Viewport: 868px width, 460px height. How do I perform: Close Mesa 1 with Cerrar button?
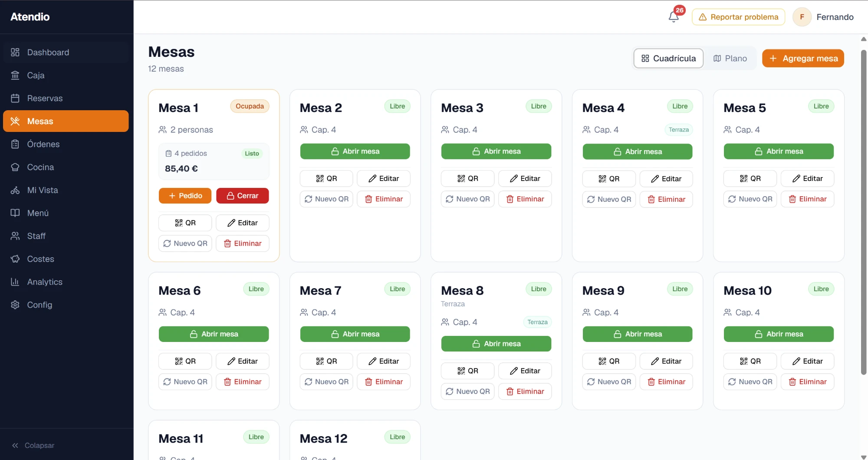point(243,196)
